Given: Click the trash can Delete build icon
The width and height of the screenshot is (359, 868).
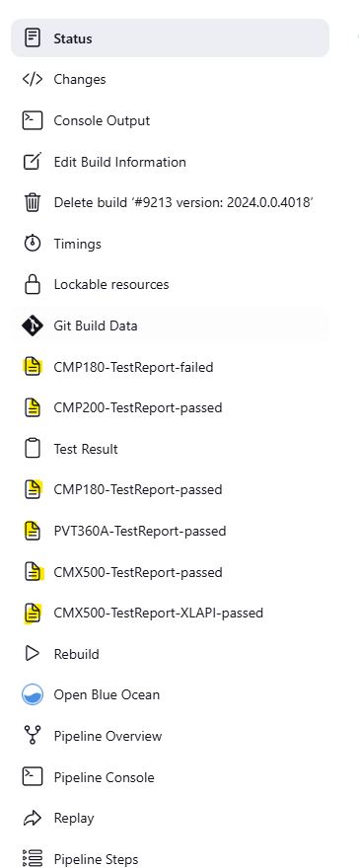Looking at the screenshot, I should point(33,202).
